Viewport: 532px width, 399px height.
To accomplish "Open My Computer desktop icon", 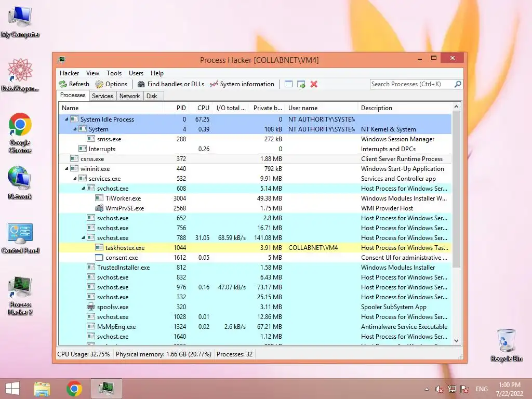I will 20,22.
